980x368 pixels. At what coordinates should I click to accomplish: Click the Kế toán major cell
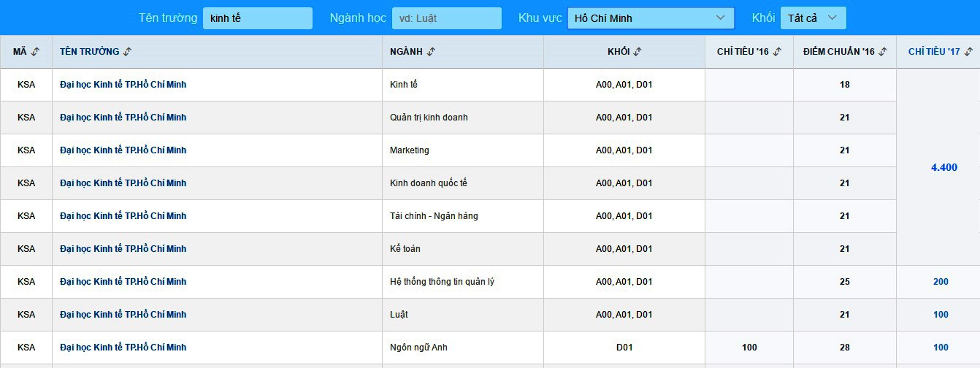pyautogui.click(x=405, y=249)
